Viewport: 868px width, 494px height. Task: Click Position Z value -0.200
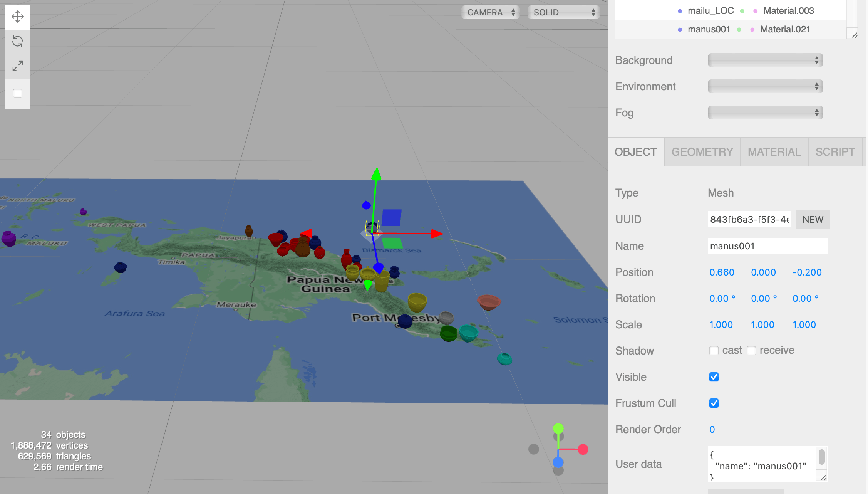coord(807,272)
